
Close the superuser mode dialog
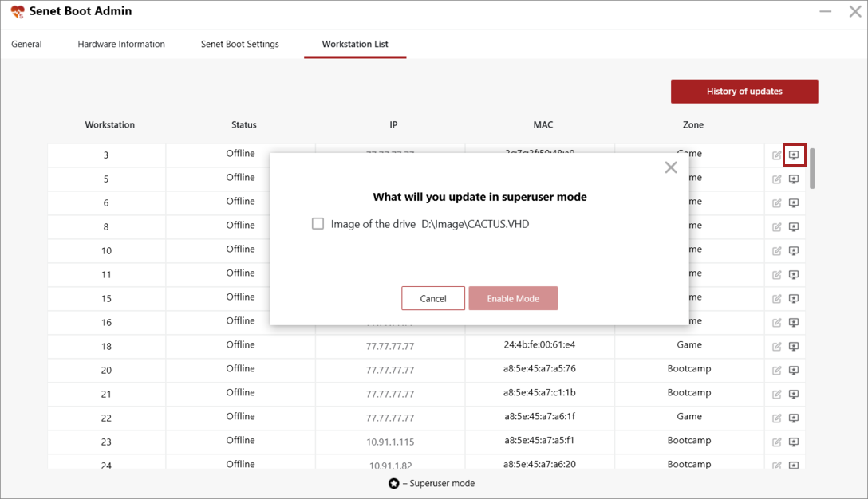coord(671,167)
